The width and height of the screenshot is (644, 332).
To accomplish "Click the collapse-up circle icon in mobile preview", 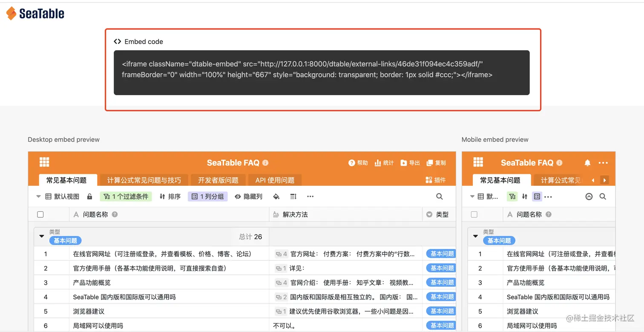I will (x=589, y=196).
